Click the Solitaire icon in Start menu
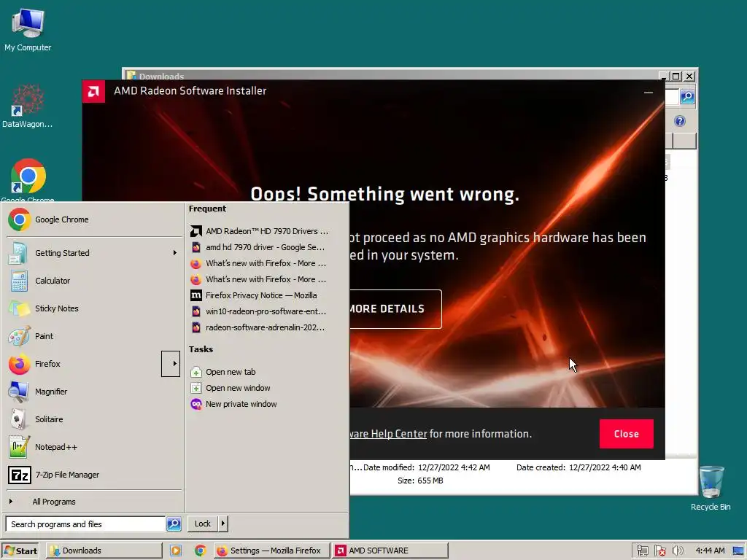This screenshot has width=747, height=560. [x=18, y=419]
